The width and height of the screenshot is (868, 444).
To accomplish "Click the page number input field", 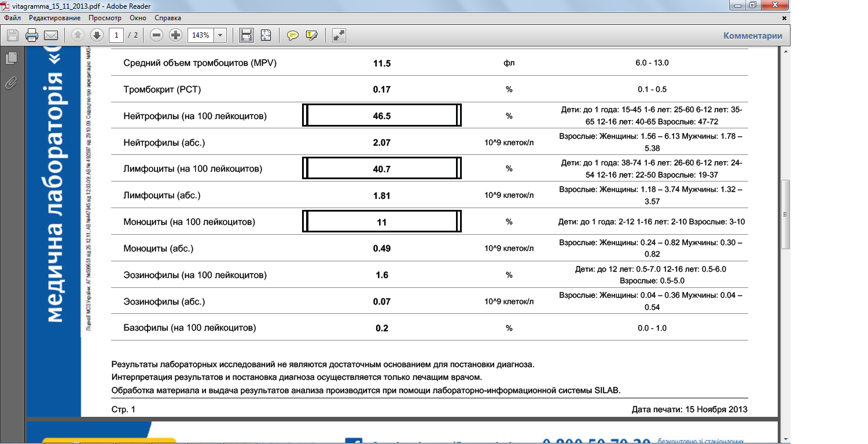I will [117, 35].
